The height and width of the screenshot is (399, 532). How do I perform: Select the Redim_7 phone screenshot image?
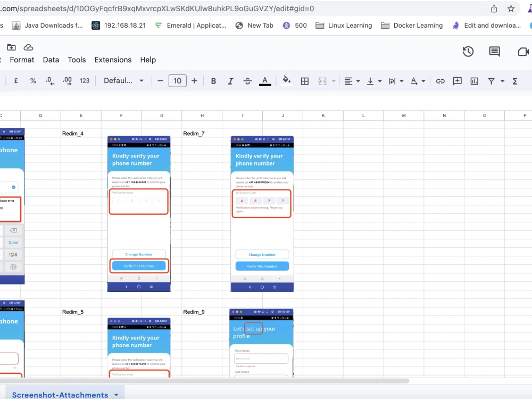coord(262,214)
